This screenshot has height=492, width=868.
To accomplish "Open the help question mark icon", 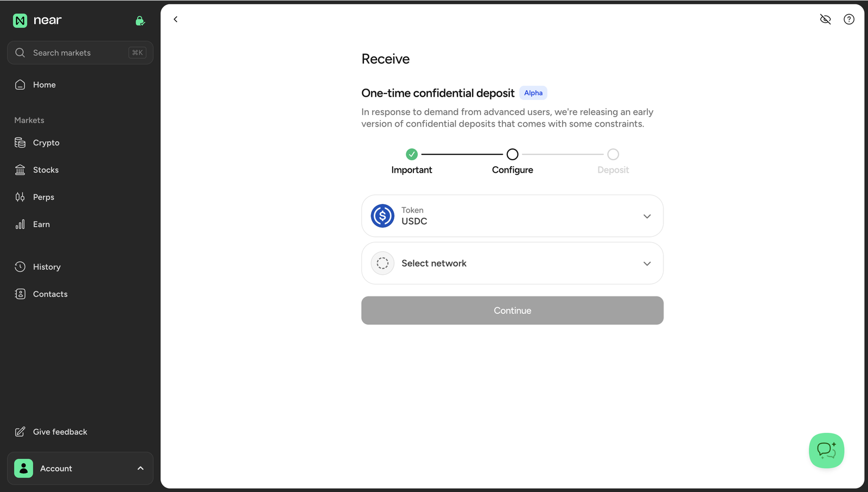I will (x=849, y=20).
